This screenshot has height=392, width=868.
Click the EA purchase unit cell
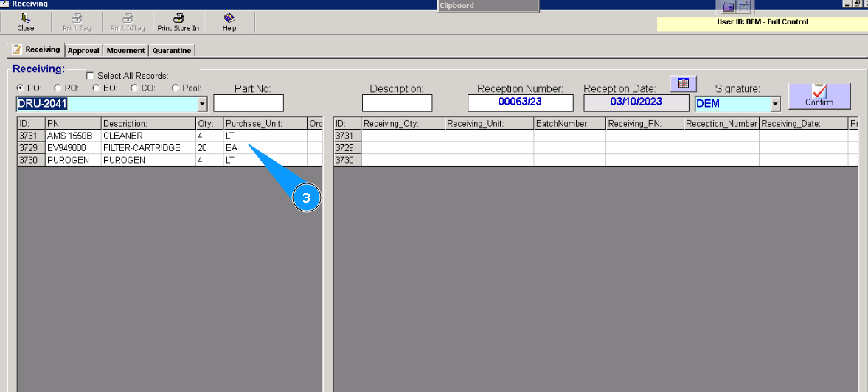click(265, 147)
